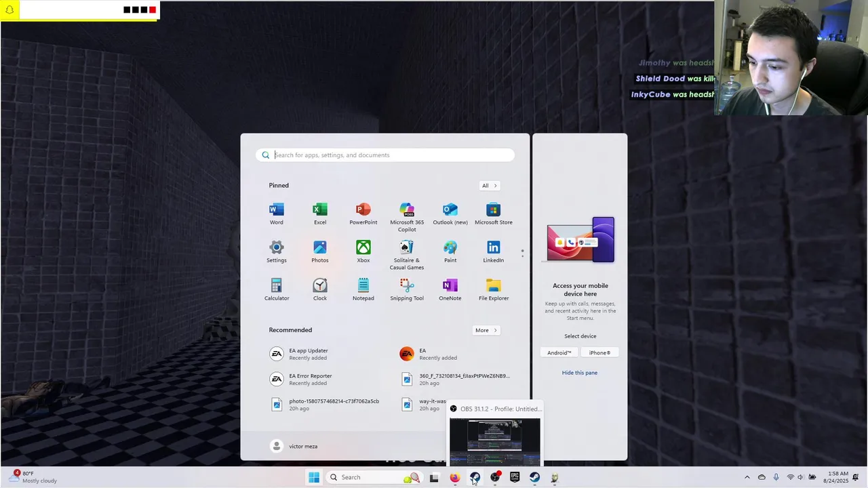Image resolution: width=868 pixels, height=488 pixels.
Task: Expand the All pinned apps list
Action: tap(490, 186)
